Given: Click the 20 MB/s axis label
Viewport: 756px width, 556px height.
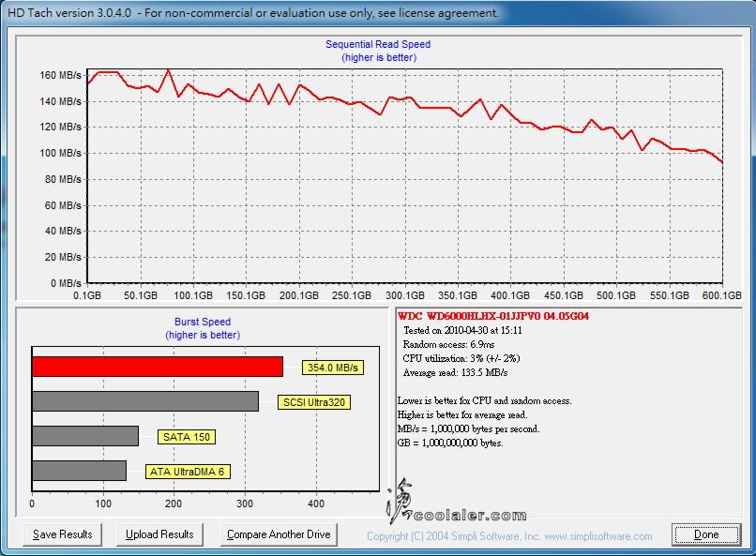Looking at the screenshot, I should 63,257.
